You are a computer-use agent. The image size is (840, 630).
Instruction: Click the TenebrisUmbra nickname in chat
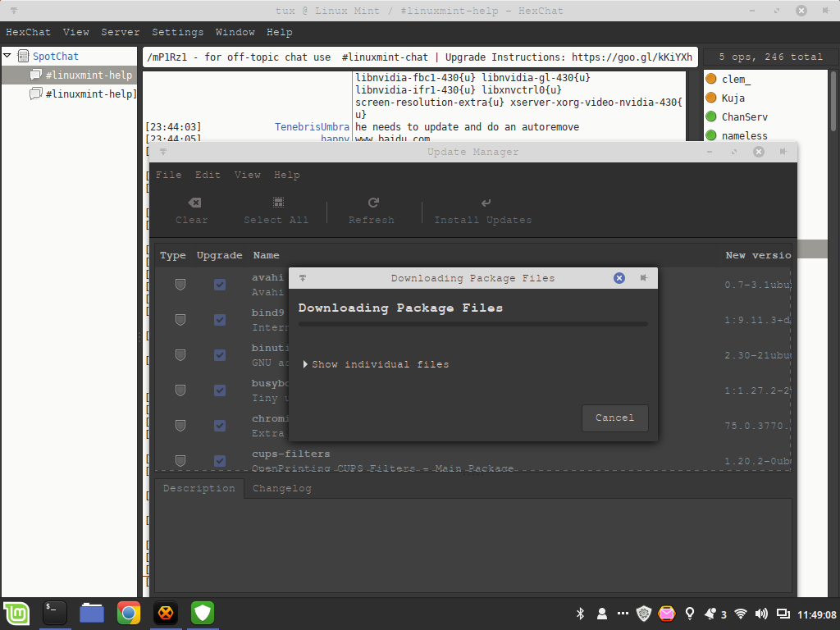click(x=312, y=127)
